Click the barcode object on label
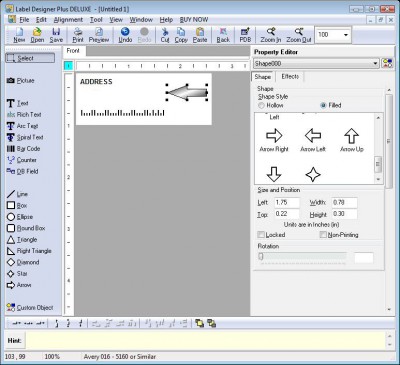 point(122,113)
